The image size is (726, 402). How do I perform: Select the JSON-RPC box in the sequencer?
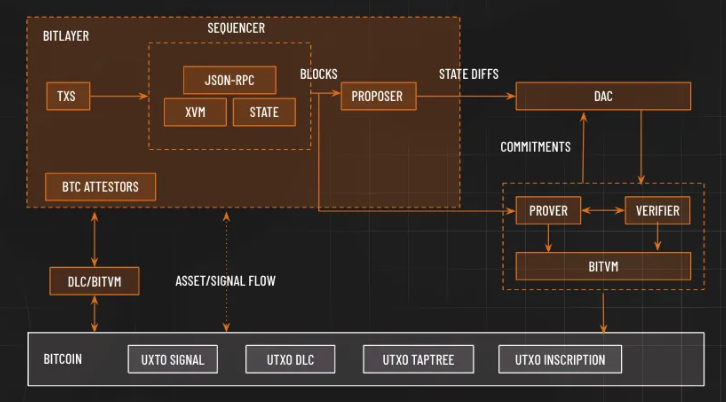coord(229,80)
